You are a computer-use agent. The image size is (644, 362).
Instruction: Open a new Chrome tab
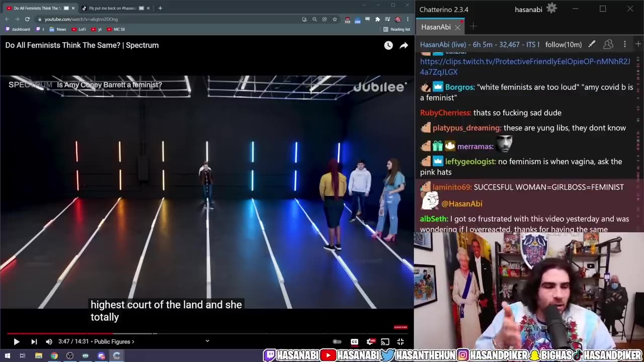160,8
